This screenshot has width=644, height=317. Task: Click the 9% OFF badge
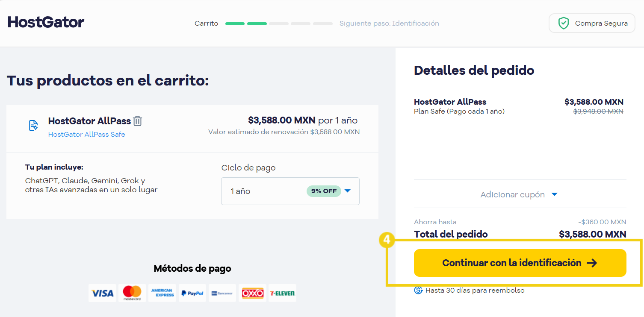pyautogui.click(x=324, y=191)
